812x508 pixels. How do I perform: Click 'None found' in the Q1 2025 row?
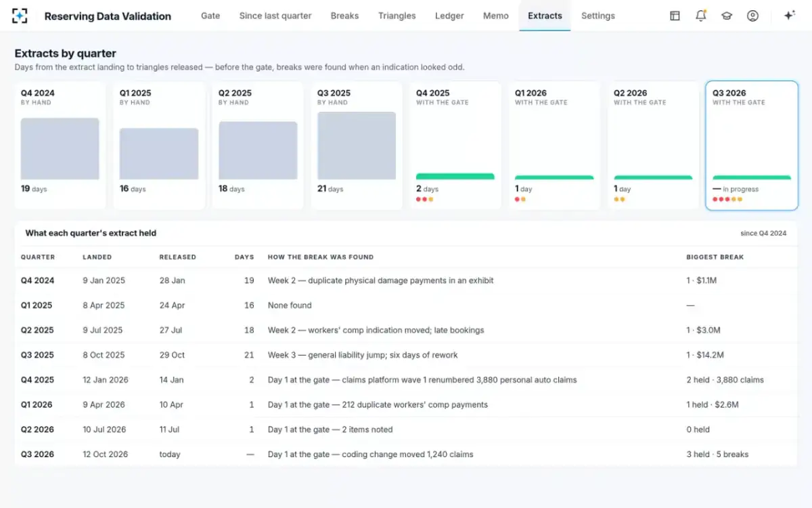tap(290, 305)
